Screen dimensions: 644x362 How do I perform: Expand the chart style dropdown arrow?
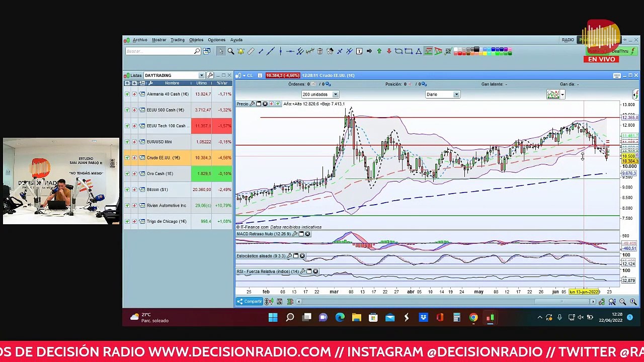[x=562, y=95]
